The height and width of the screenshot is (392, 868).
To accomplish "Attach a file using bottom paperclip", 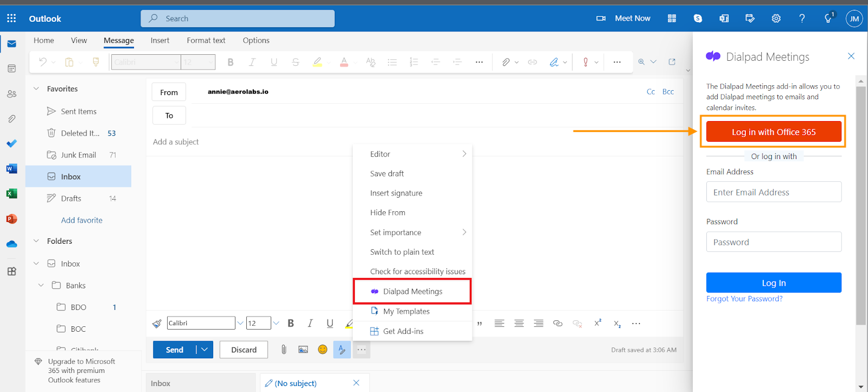I will pyautogui.click(x=284, y=350).
